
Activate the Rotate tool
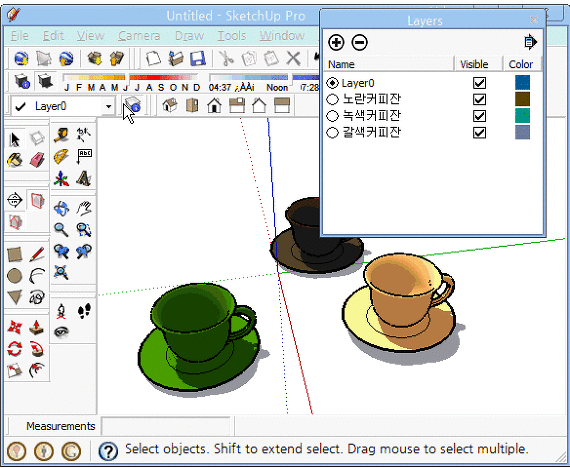coord(15,349)
